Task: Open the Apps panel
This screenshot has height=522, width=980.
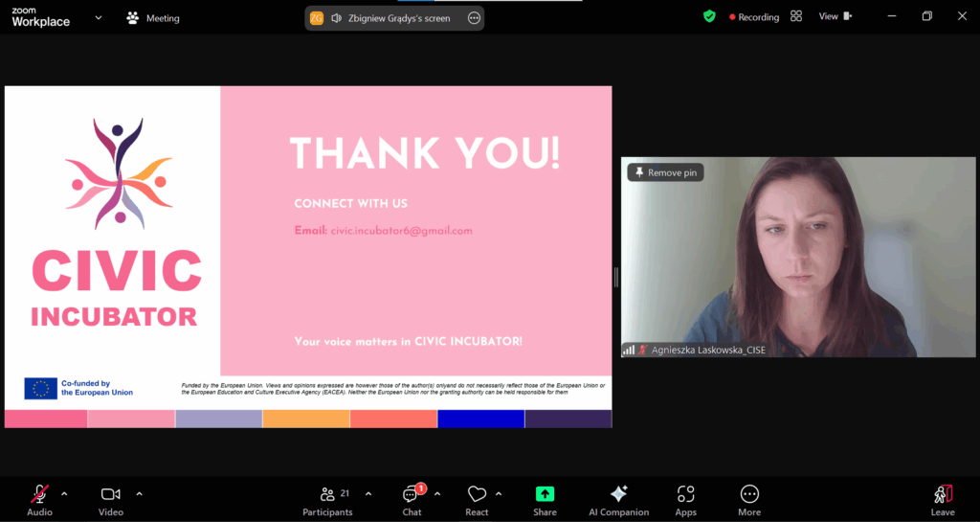Action: point(685,494)
